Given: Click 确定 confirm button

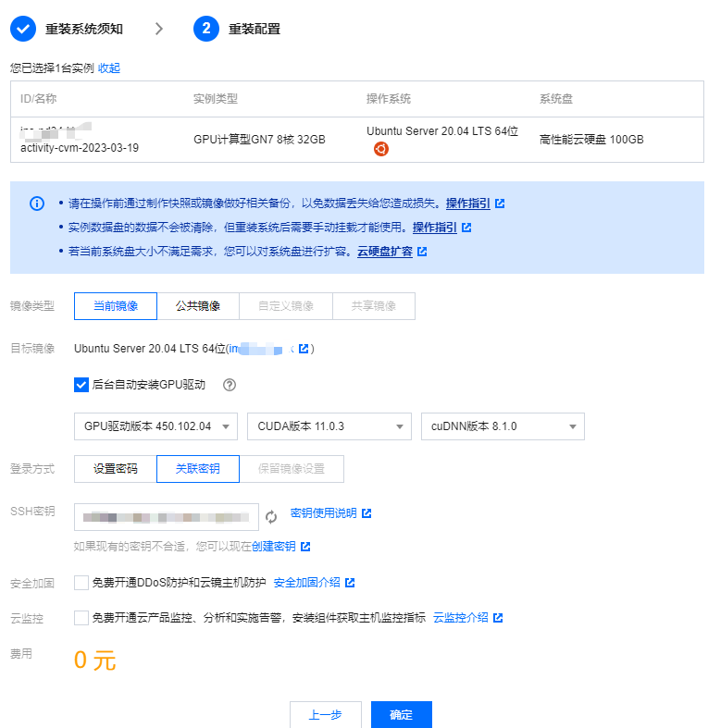Looking at the screenshot, I should pos(402,714).
